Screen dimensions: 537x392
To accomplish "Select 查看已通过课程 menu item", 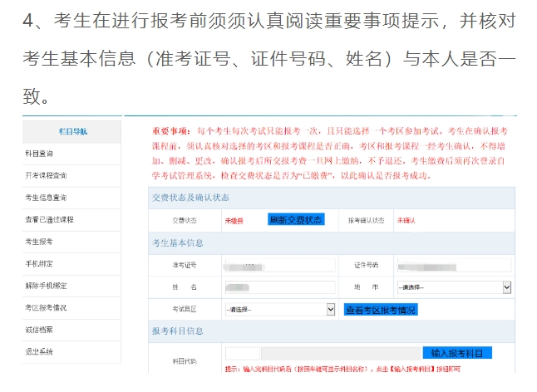I will pyautogui.click(x=48, y=219).
